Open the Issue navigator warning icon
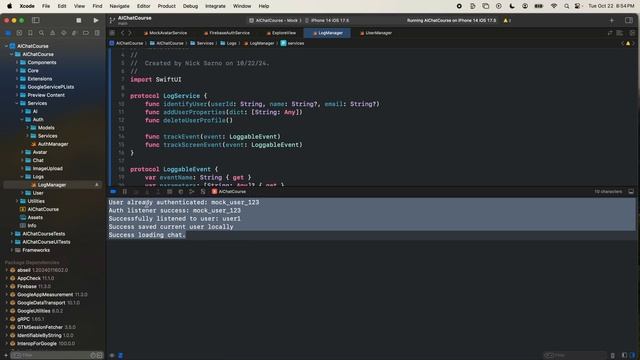The height and width of the screenshot is (360, 640). [52, 33]
